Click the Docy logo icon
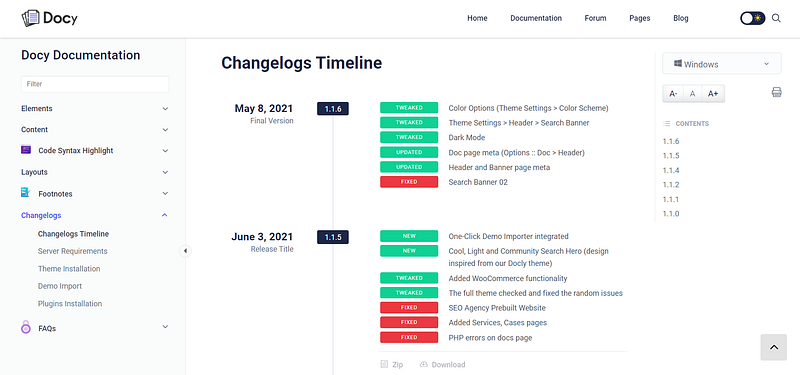This screenshot has height=375, width=800. pos(30,18)
